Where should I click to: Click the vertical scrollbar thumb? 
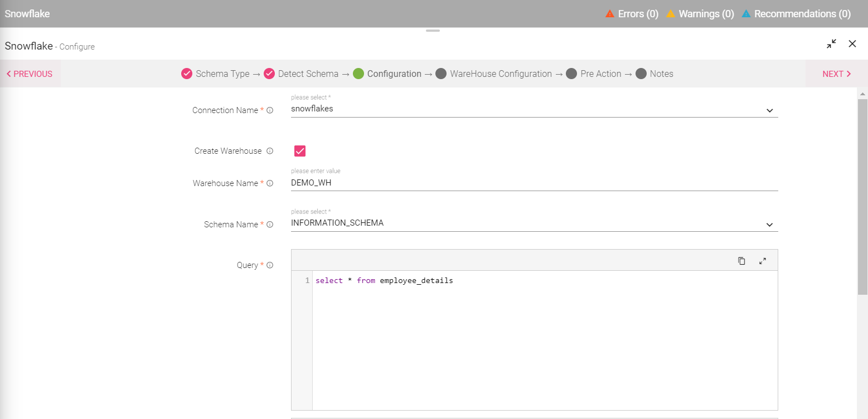click(x=862, y=196)
